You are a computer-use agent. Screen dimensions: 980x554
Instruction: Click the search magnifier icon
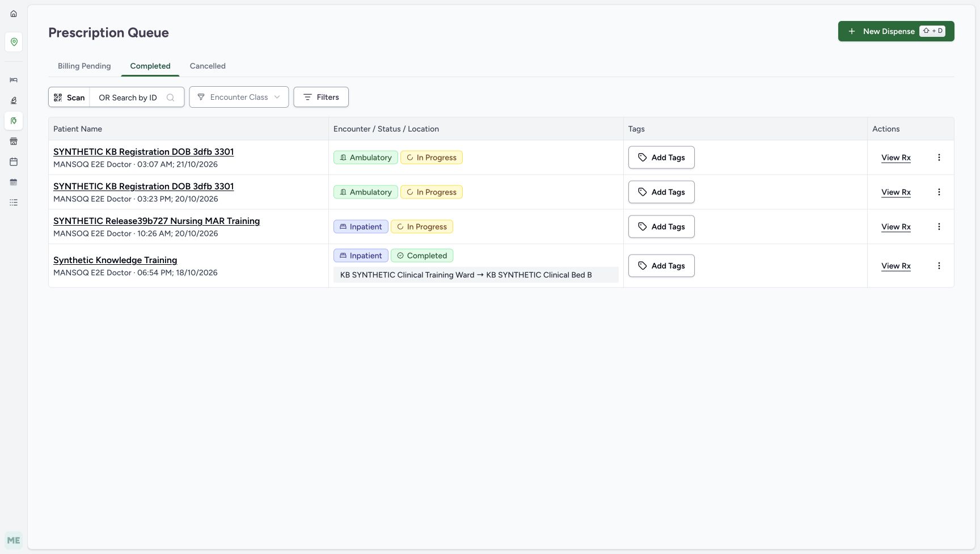[x=170, y=98]
